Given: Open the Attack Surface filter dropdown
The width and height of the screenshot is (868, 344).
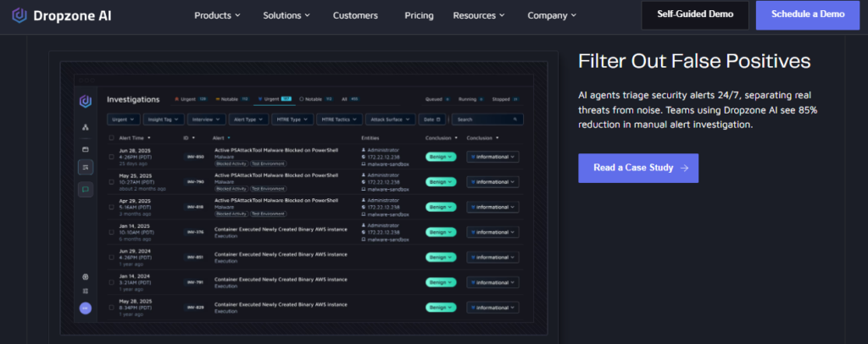Looking at the screenshot, I should pos(390,119).
